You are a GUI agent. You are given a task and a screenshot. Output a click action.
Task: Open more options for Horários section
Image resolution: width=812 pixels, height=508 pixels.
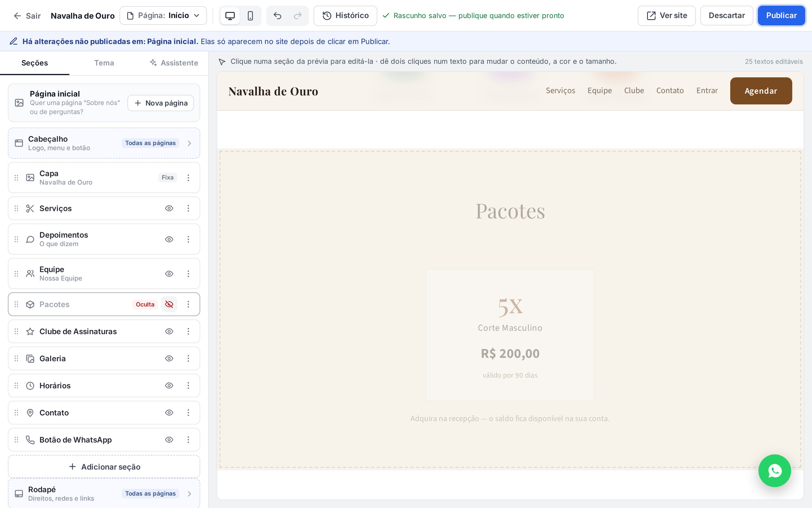click(x=188, y=385)
